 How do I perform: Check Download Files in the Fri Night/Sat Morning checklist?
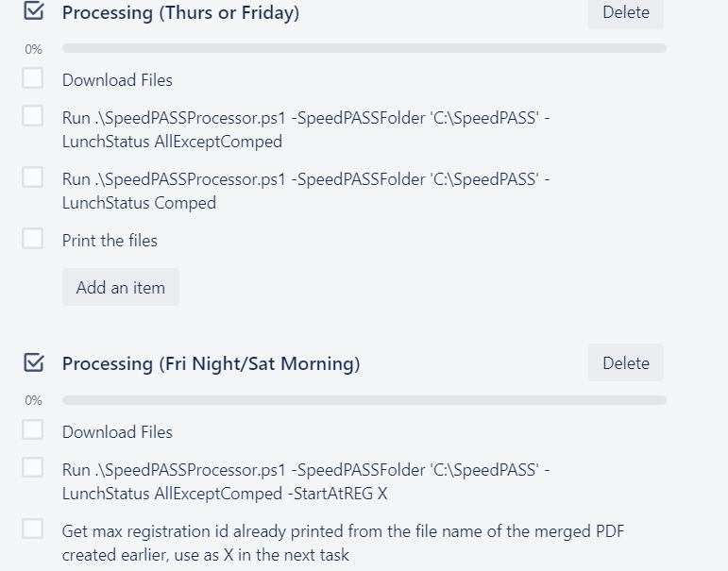click(x=33, y=430)
